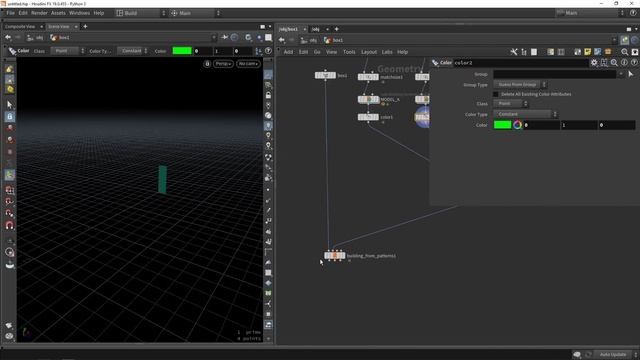Viewport: 640px width, 360px height.
Task: Click box1 in network editor path bar
Action: pyautogui.click(x=334, y=40)
